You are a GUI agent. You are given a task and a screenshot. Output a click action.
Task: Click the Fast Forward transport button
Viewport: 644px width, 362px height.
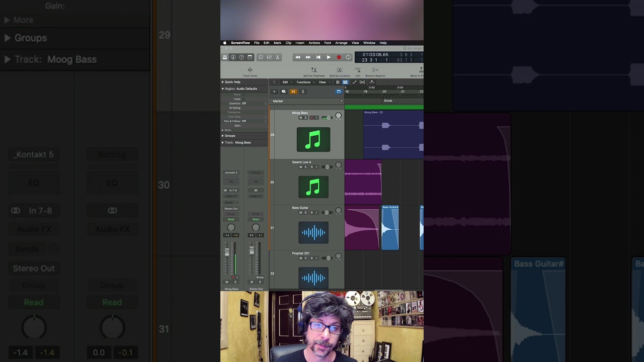[x=308, y=57]
